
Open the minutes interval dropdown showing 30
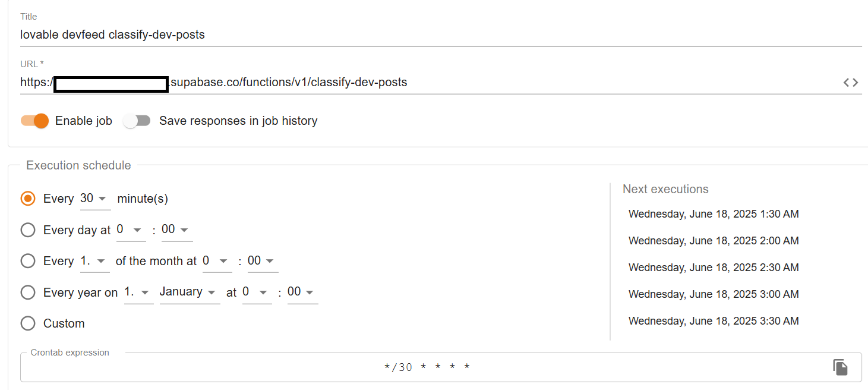click(x=95, y=199)
